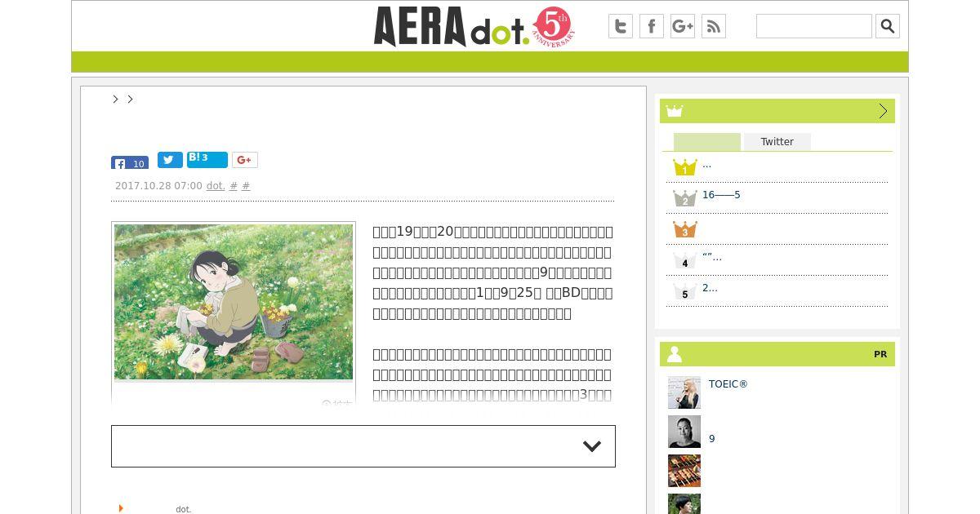Open the anime girl in field article image

(234, 302)
